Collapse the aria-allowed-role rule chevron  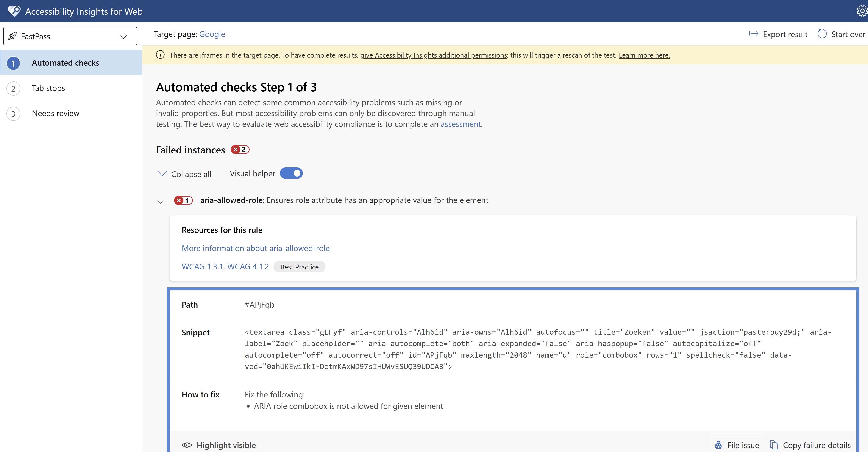pyautogui.click(x=160, y=202)
